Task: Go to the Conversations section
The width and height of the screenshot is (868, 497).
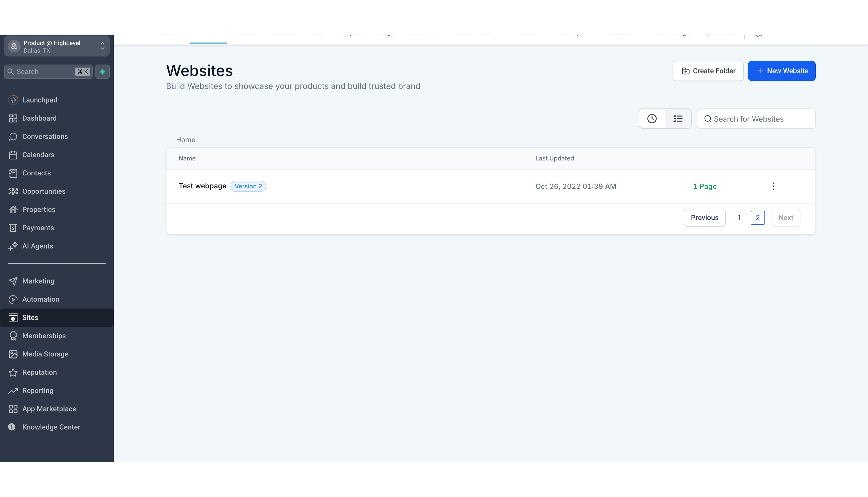Action: point(45,137)
